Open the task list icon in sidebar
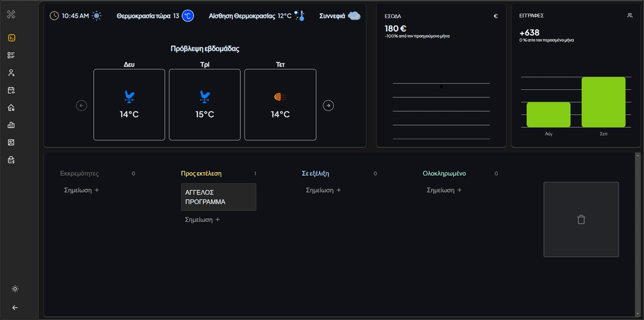This screenshot has height=320, width=644. (11, 55)
